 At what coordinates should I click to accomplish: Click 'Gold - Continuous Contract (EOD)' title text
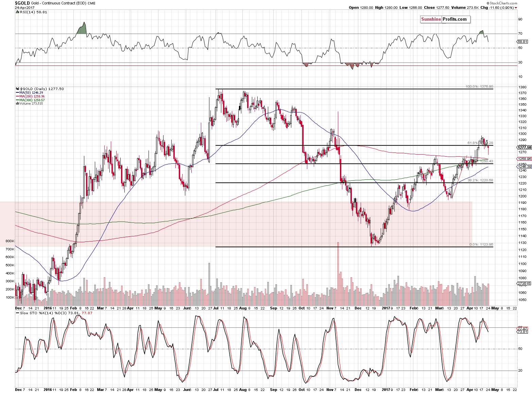(x=58, y=3)
